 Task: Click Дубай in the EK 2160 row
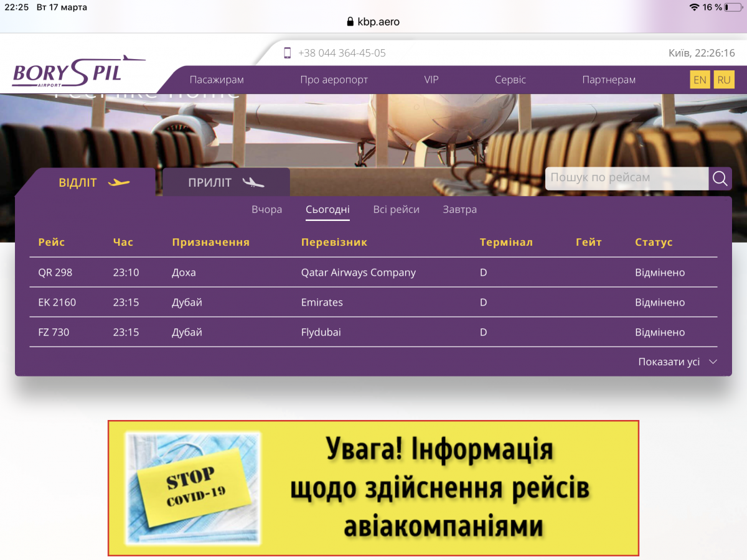click(x=187, y=302)
